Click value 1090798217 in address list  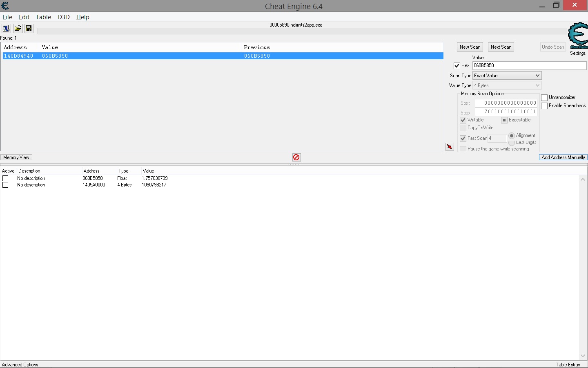tap(154, 185)
